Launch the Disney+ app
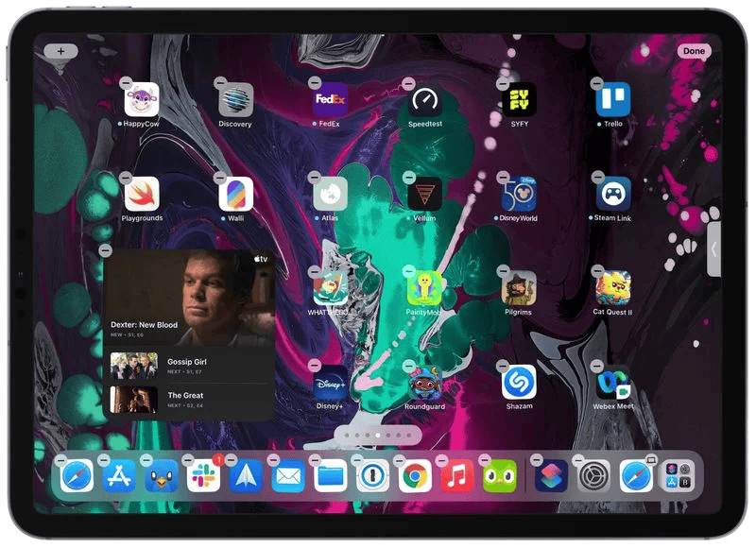This screenshot has height=548, width=756. pyautogui.click(x=330, y=383)
